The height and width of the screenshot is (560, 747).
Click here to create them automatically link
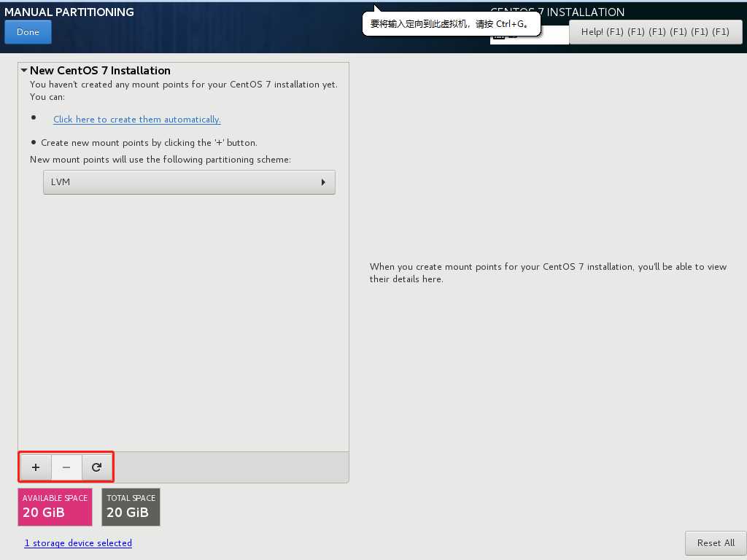[136, 119]
